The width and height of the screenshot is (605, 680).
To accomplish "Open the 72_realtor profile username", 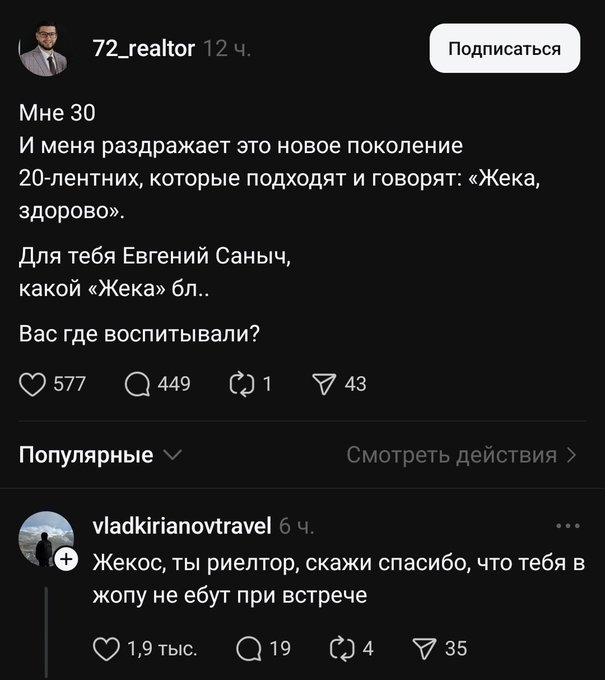I will click(143, 49).
